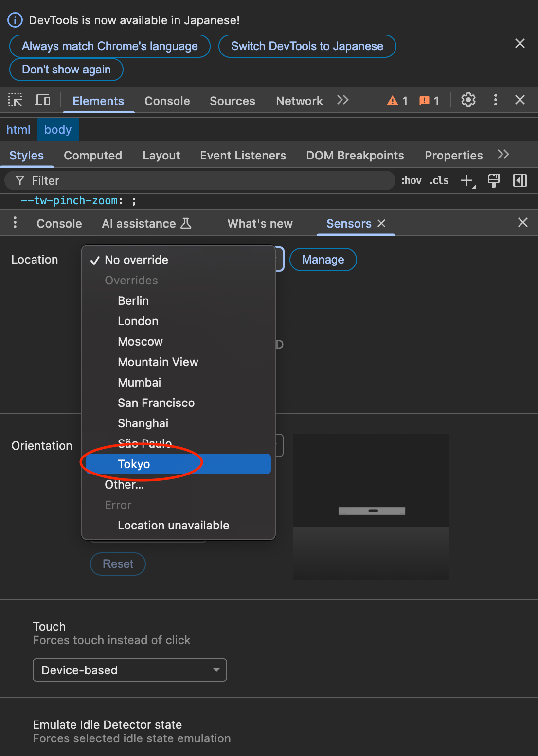
Task: Toggle the .cls element classes panel
Action: pos(439,181)
